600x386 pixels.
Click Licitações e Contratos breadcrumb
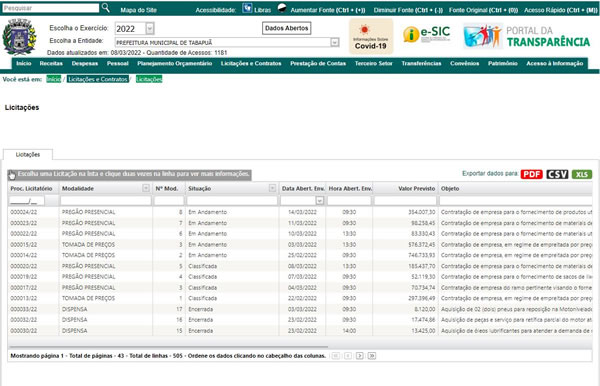pyautogui.click(x=98, y=79)
